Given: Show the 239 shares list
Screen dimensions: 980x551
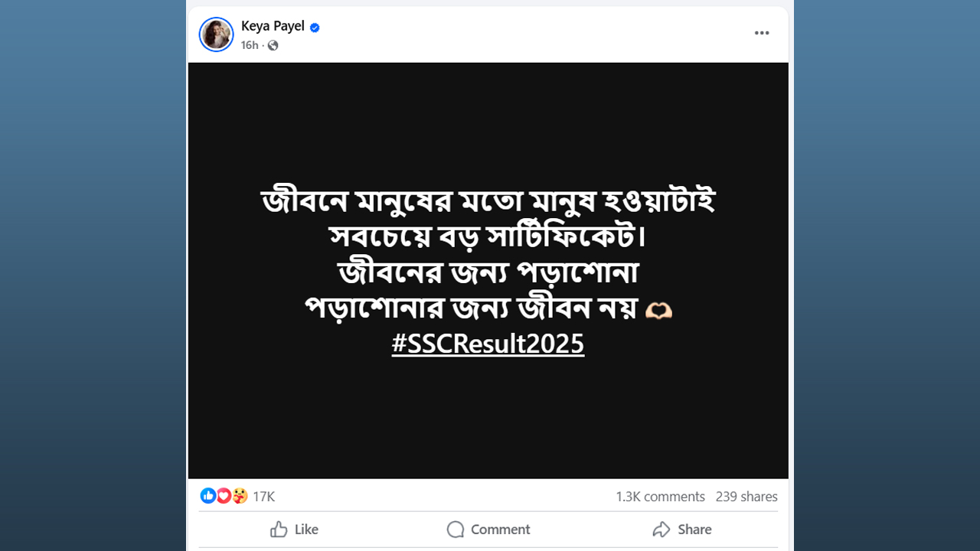Looking at the screenshot, I should pos(746,497).
